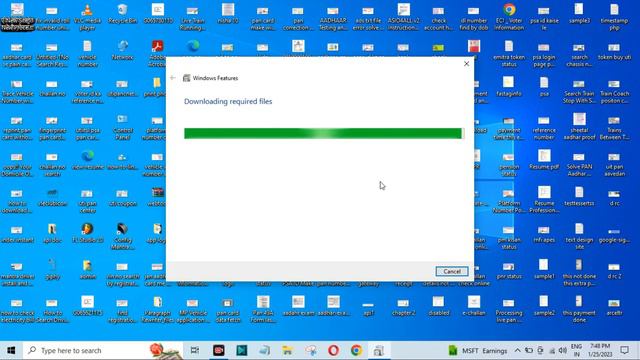Open the FL Studio desktop icon
This screenshot has width=640, height=360.
pos(87,233)
